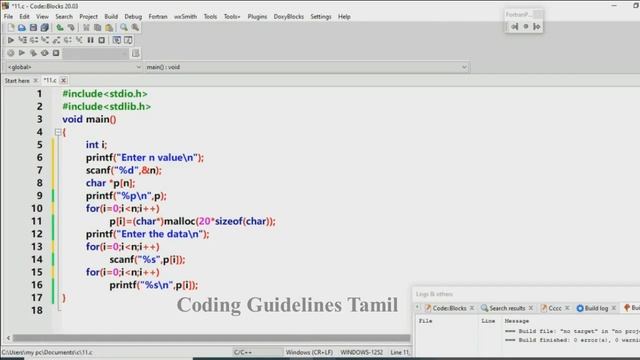This screenshot has height=360, width=640.
Task: Switch to Code::Blocks log tab
Action: pyautogui.click(x=449, y=308)
